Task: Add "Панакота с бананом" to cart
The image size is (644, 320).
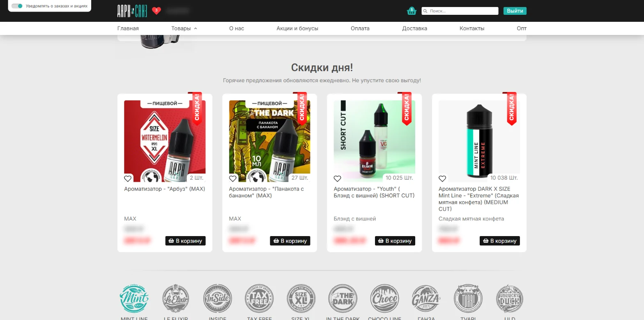Action: (x=290, y=241)
